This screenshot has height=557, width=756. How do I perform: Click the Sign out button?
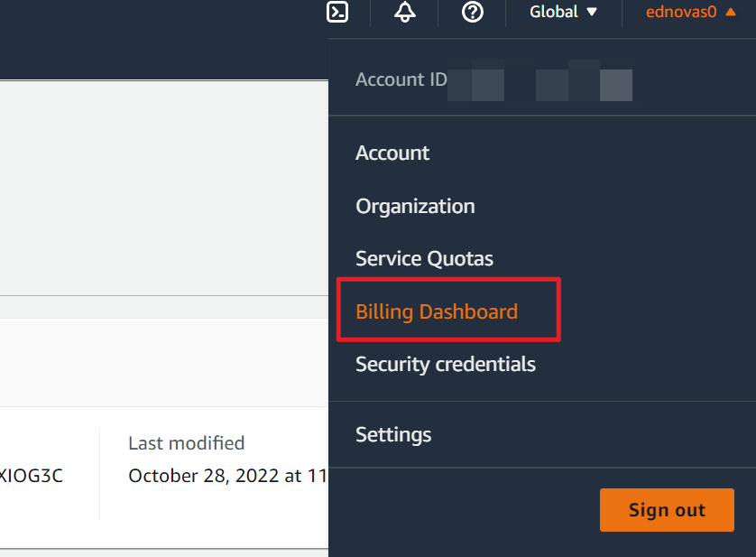point(667,509)
